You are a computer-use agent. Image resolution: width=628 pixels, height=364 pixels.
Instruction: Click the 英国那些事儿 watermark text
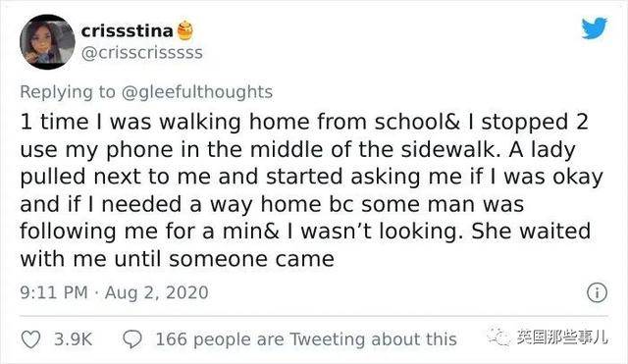[561, 338]
